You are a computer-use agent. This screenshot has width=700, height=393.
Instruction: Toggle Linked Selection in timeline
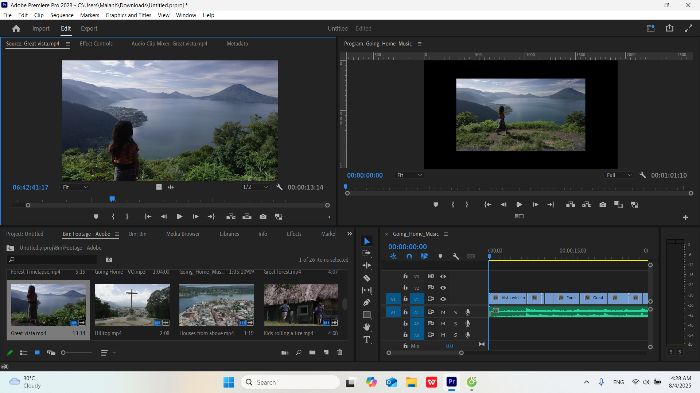(x=425, y=256)
